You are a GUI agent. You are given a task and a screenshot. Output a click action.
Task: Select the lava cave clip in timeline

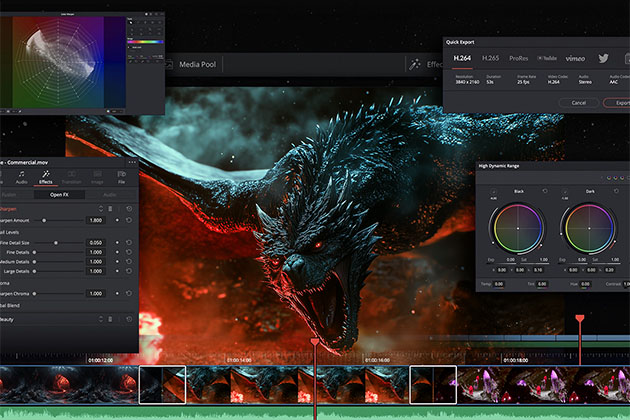69,385
